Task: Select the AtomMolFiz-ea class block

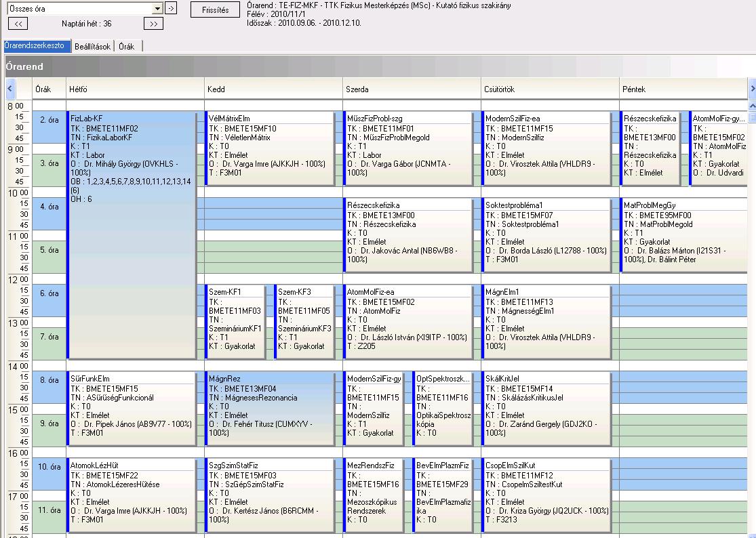Action: (x=408, y=323)
